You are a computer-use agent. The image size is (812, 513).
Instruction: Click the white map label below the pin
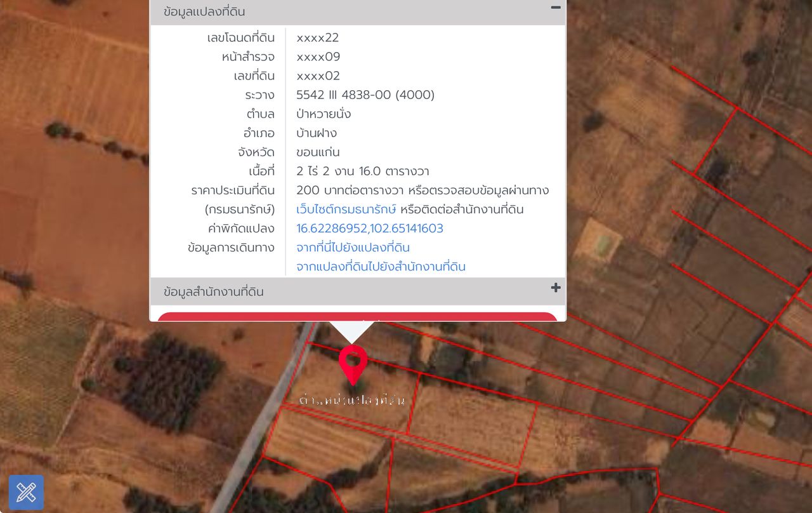pos(351,401)
